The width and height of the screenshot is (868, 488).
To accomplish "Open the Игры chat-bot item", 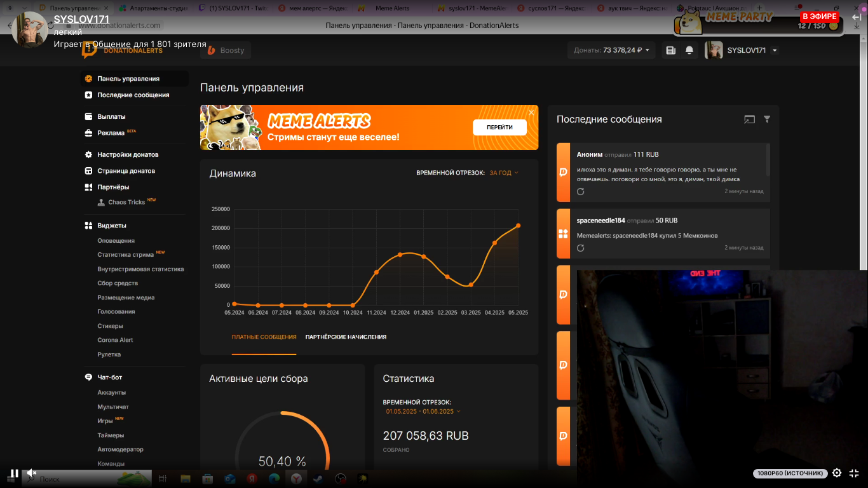I will [x=105, y=421].
